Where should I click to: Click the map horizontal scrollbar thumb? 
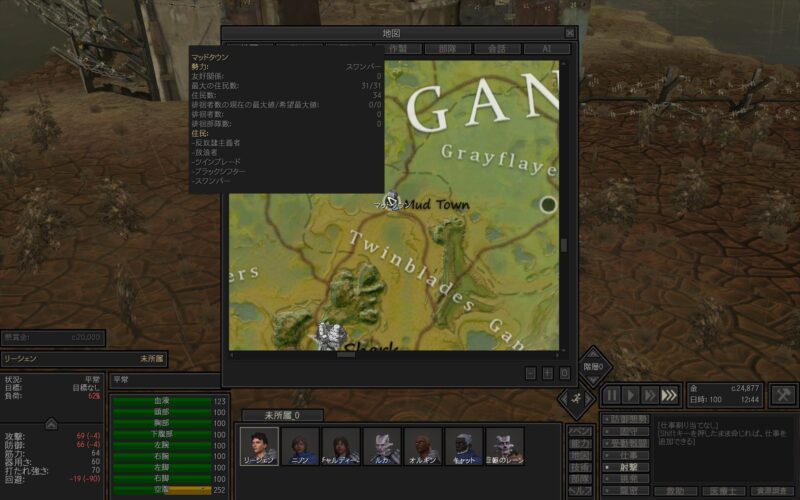pyautogui.click(x=346, y=355)
